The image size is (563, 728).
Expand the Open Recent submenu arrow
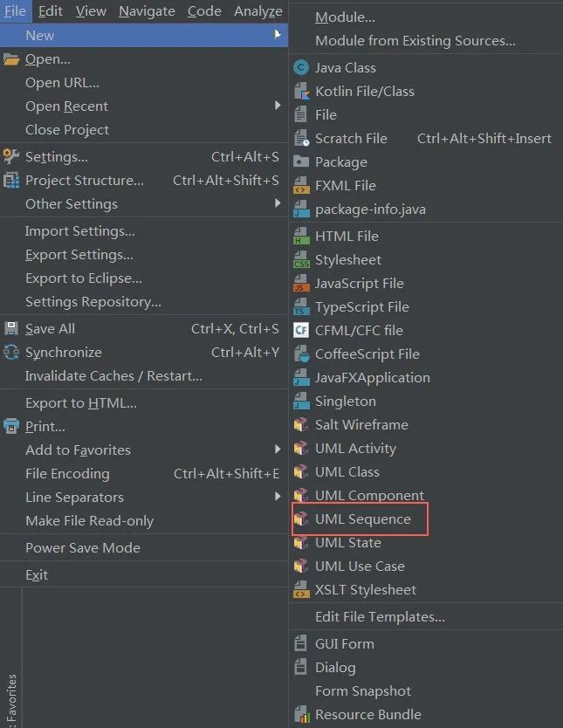click(278, 106)
